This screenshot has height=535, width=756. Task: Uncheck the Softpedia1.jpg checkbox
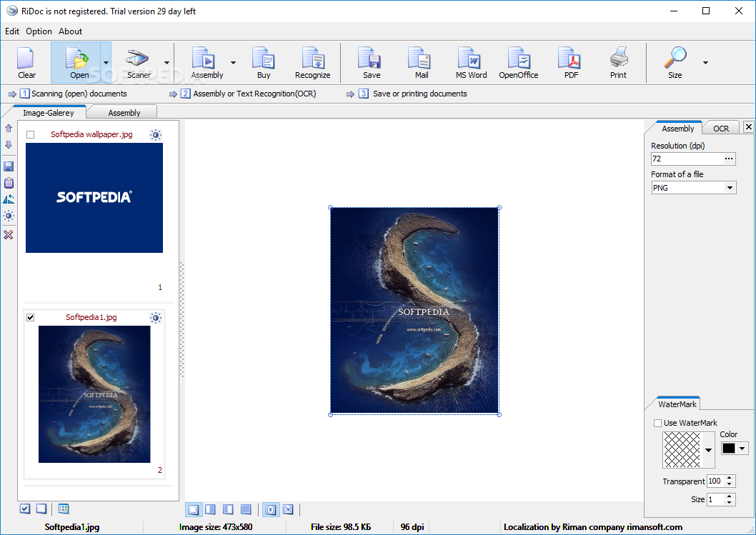(31, 317)
